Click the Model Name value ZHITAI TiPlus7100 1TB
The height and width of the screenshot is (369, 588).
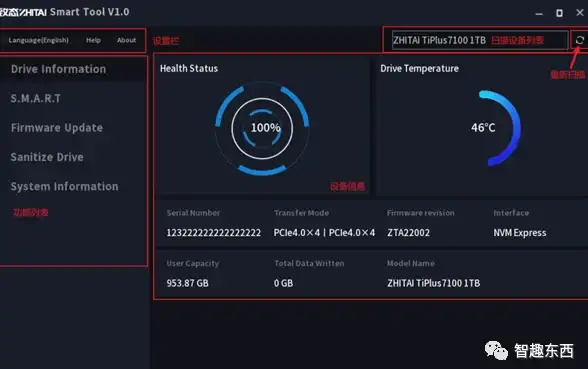[x=434, y=283]
